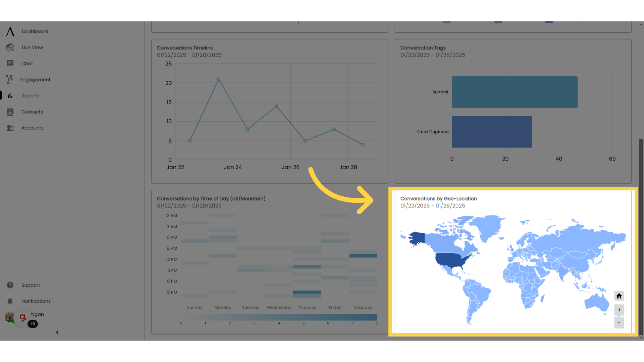Toggle the collapse sidebar arrow
The image size is (644, 362).
tap(57, 333)
